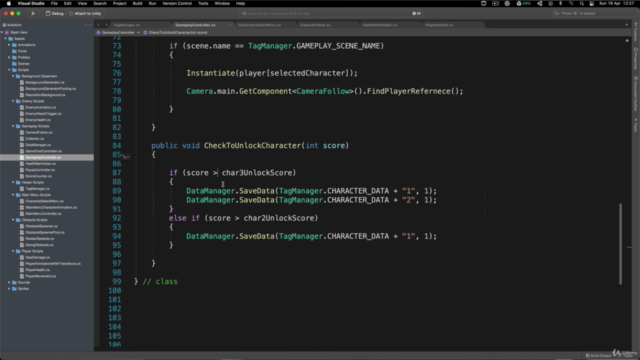Open the Version Control menu
The width and height of the screenshot is (640, 360).
coord(177,3)
